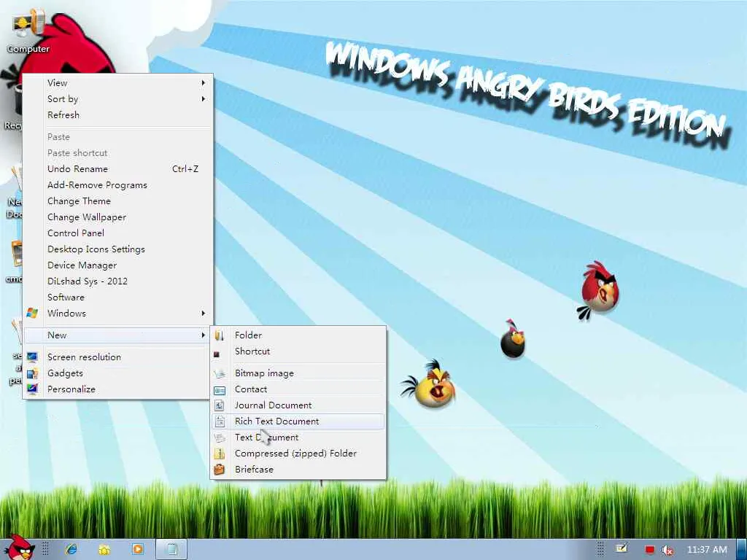Open the Sort by menu entry

117,99
